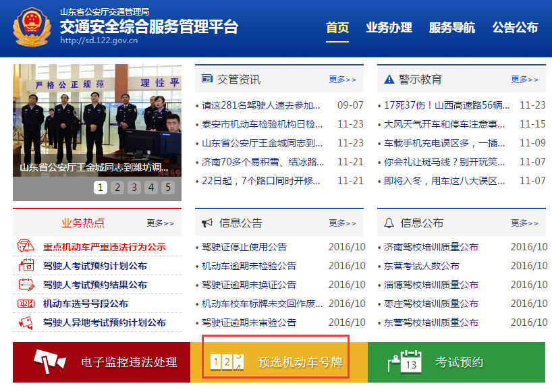Viewport: 552px width, 392px height.
Task: Click the license plate icon in 预选机动车号牌 banner
Action: pyautogui.click(x=227, y=362)
